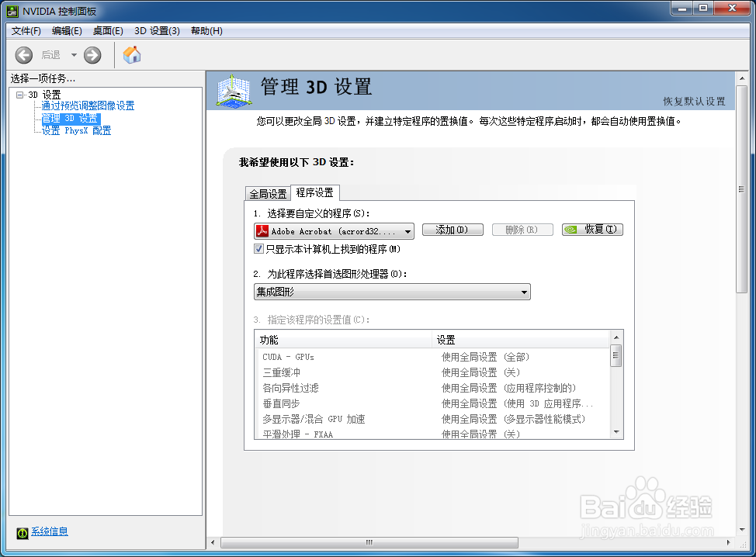Screen dimensions: 756x557
Task: Open the 桌面(E) menu
Action: tap(108, 31)
